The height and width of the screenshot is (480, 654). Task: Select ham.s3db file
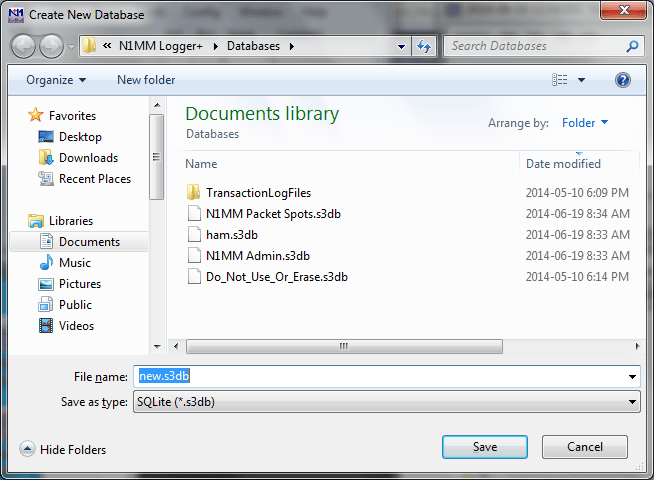click(x=232, y=235)
